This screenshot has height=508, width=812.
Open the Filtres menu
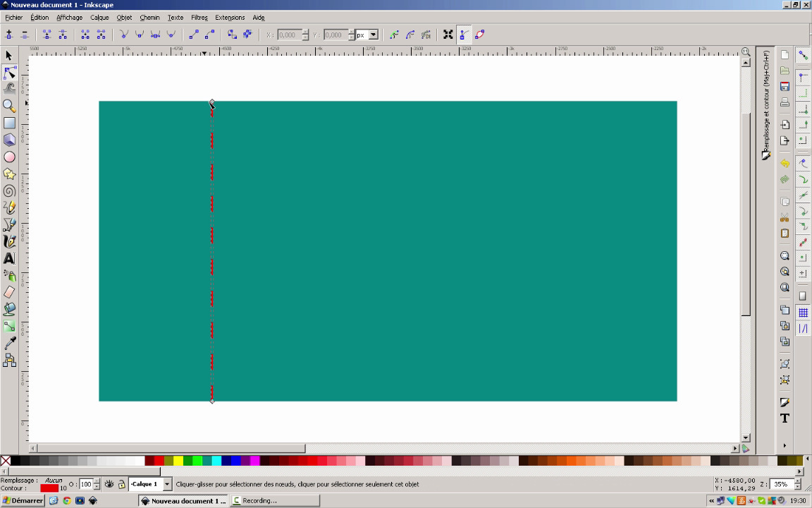[x=199, y=18]
